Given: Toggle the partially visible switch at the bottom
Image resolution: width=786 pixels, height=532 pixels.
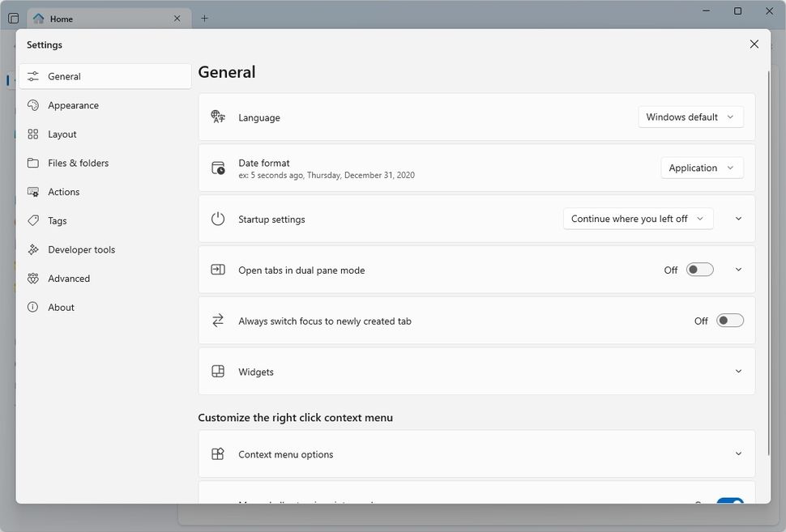Looking at the screenshot, I should (729, 501).
